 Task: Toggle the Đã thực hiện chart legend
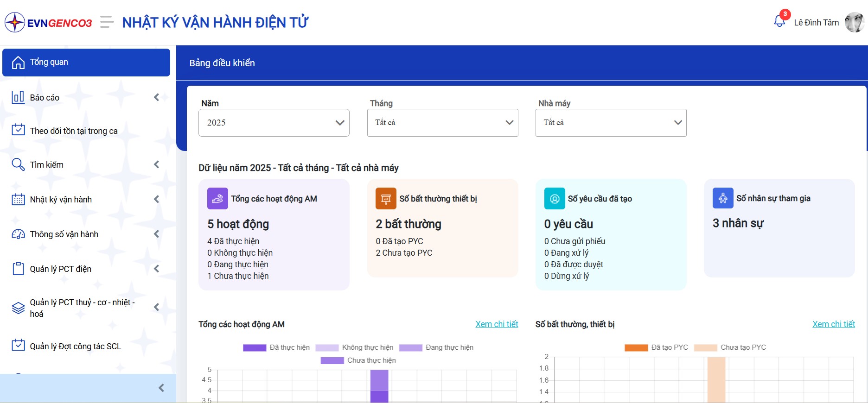click(276, 347)
